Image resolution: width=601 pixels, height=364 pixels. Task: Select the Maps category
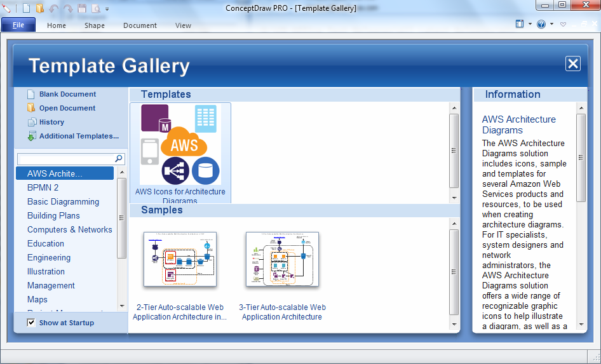(37, 300)
